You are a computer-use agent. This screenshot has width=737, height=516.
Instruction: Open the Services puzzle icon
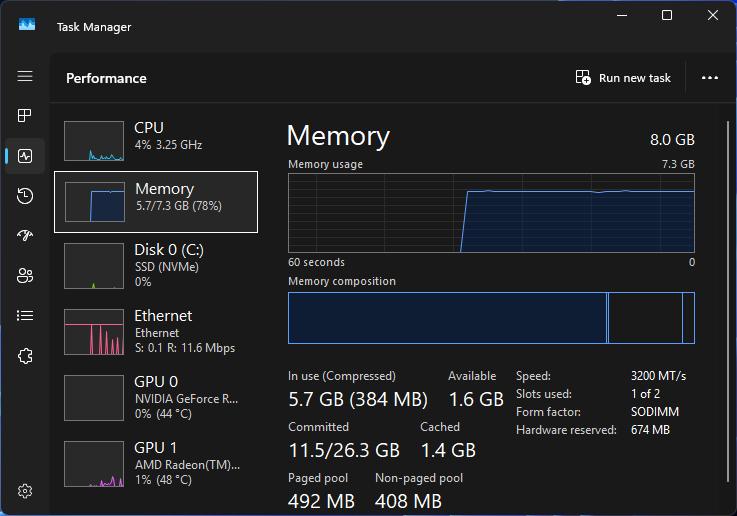click(x=25, y=356)
